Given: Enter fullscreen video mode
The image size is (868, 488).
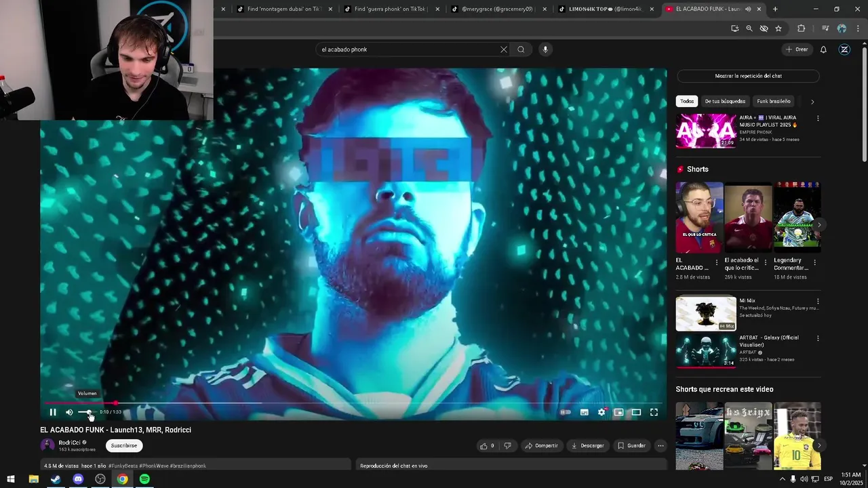Looking at the screenshot, I should pyautogui.click(x=654, y=412).
